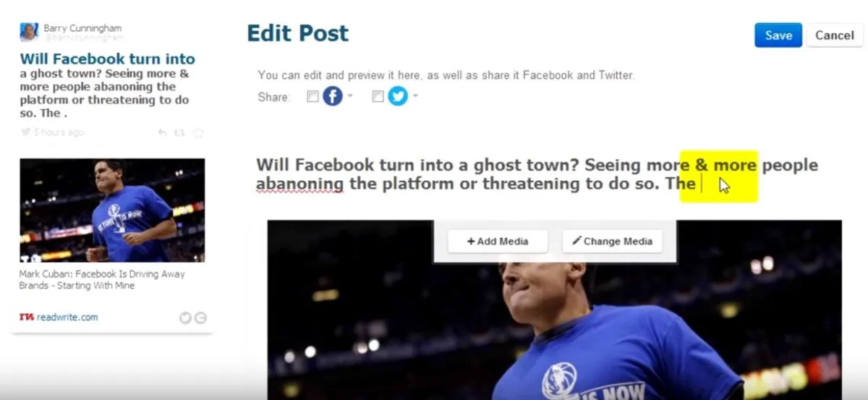This screenshot has height=400, width=868.
Task: Click the round Google icon at card bottom
Action: pos(200,318)
